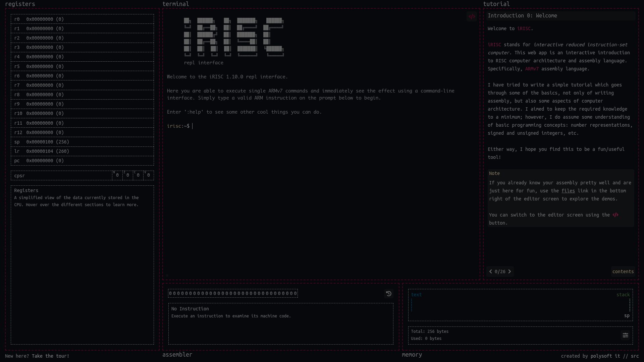This screenshot has height=362, width=644.
Task: Click the cpsr label
Action: tap(19, 176)
